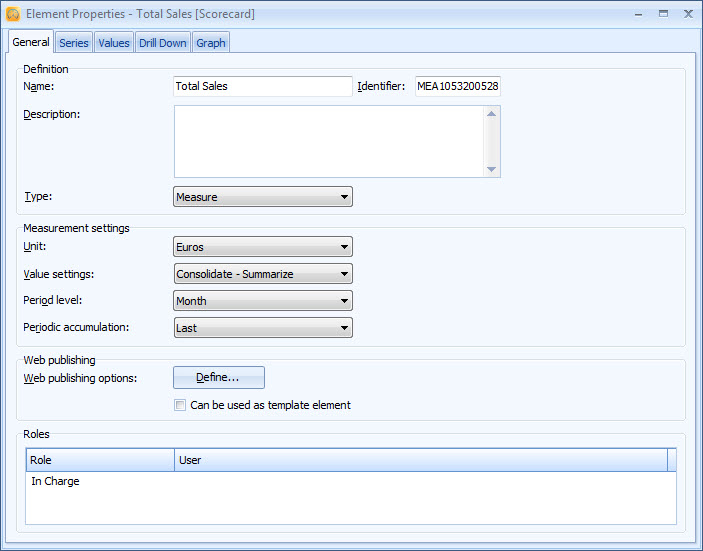Open the Type dropdown showing Measure
The height and width of the screenshot is (551, 703).
263,197
